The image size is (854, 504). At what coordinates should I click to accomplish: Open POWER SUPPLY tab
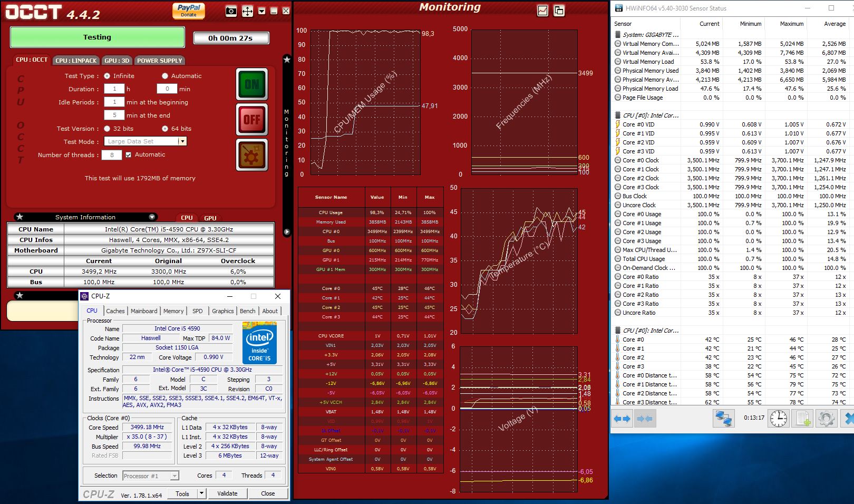(159, 61)
